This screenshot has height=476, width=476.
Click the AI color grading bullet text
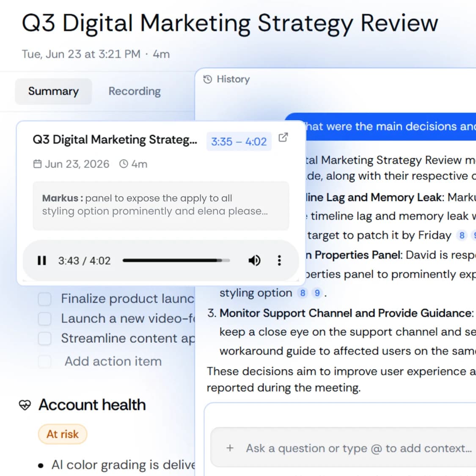pos(123,465)
